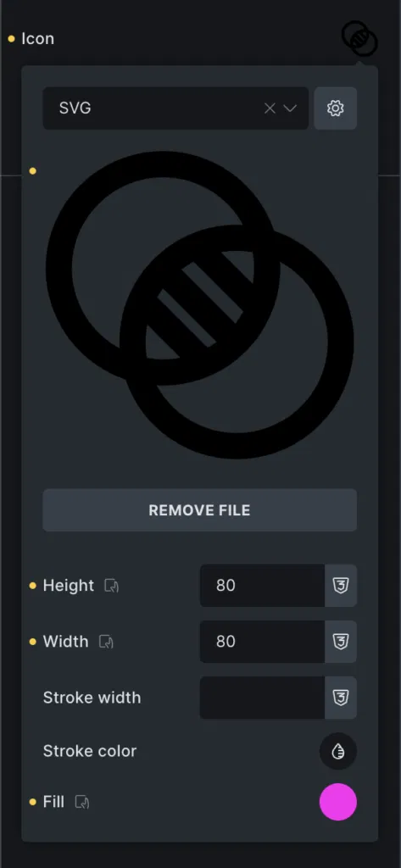Click the Height input field showing 80

point(263,585)
